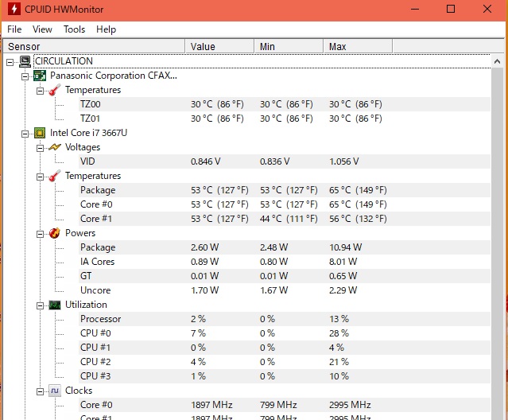Click the Voltages zigzag icon

(x=55, y=147)
